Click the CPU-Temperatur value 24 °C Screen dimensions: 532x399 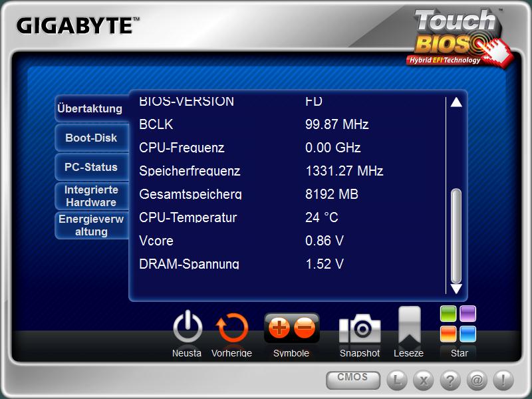click(322, 217)
